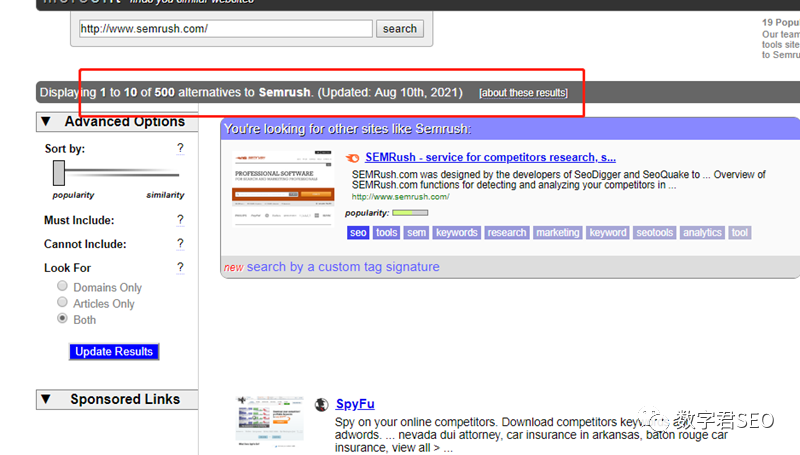
Task: Select the Both radio button
Action: pyautogui.click(x=62, y=318)
